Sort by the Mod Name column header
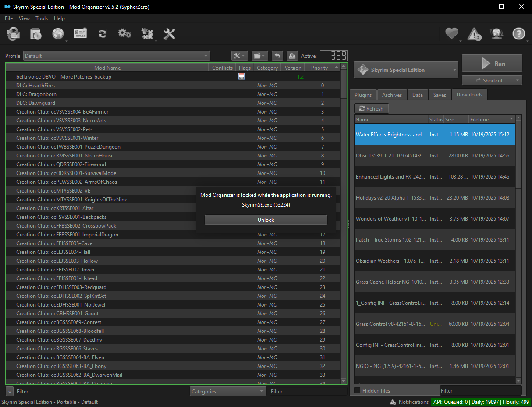Image resolution: width=532 pixels, height=407 pixels. [107, 68]
